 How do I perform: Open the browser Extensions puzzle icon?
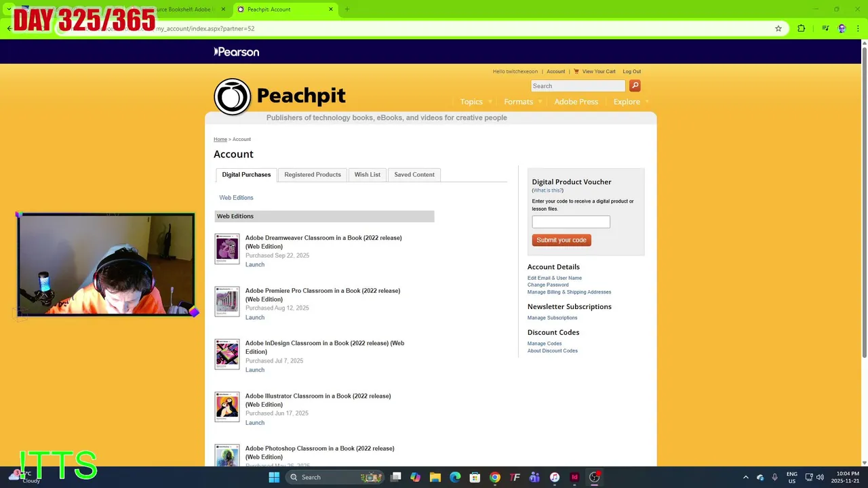pos(801,28)
